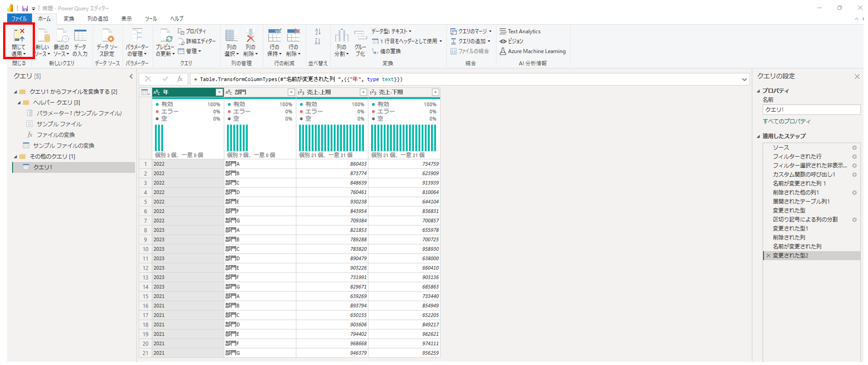Switch to the ホーム tab

(x=44, y=19)
